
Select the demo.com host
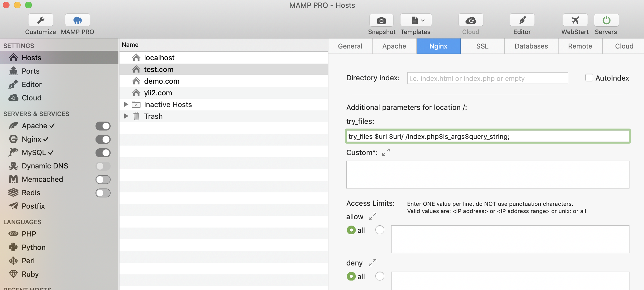tap(224, 81)
